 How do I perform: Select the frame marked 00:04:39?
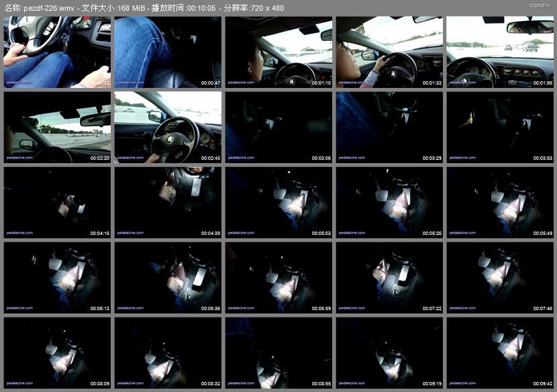tap(168, 203)
